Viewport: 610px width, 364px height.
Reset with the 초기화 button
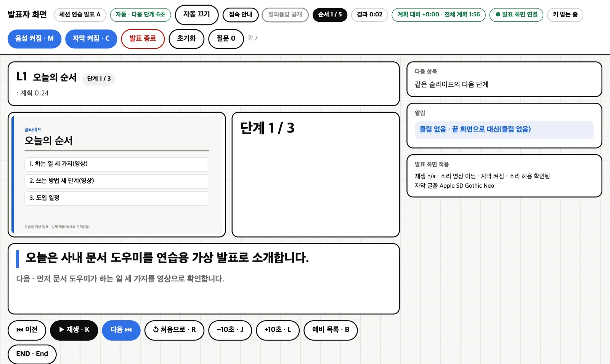186,39
